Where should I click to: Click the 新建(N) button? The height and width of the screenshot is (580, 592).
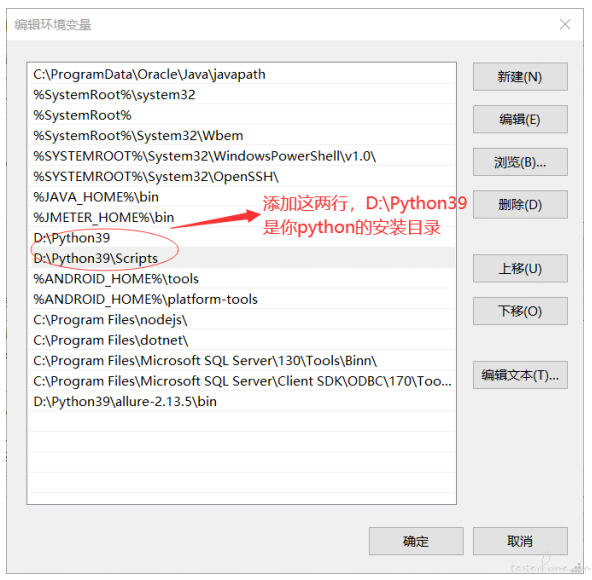[x=520, y=77]
